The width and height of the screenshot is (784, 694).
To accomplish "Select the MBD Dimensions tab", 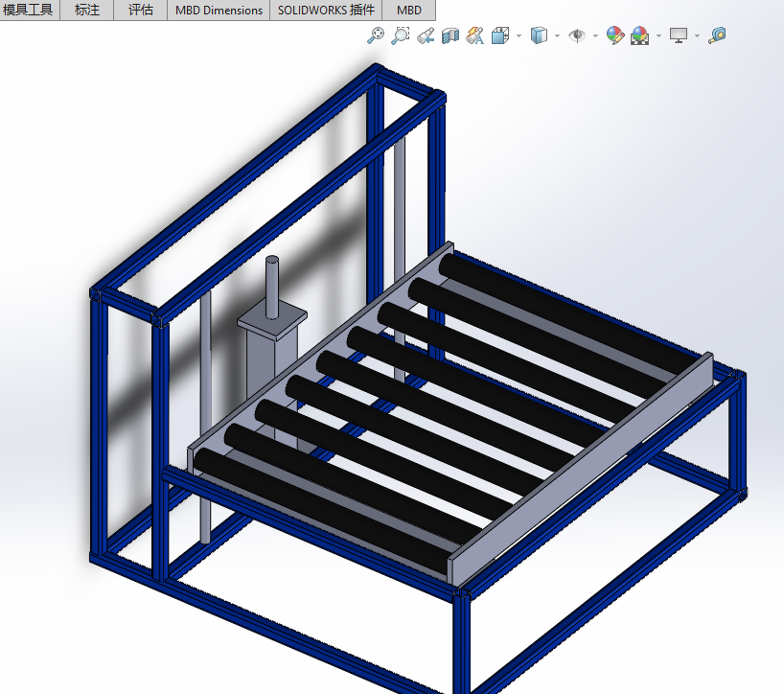I will [219, 11].
